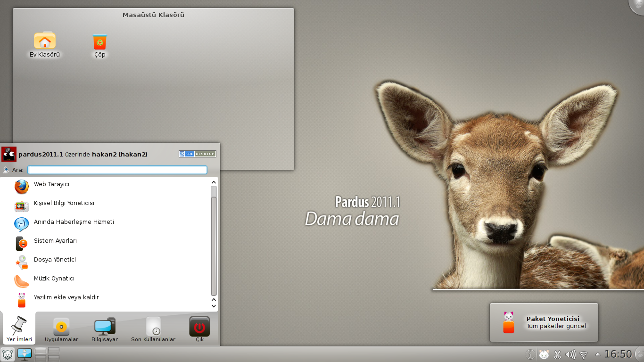Select the highlighted desktop in the pager
The height and width of the screenshot is (362, 644).
(x=41, y=351)
